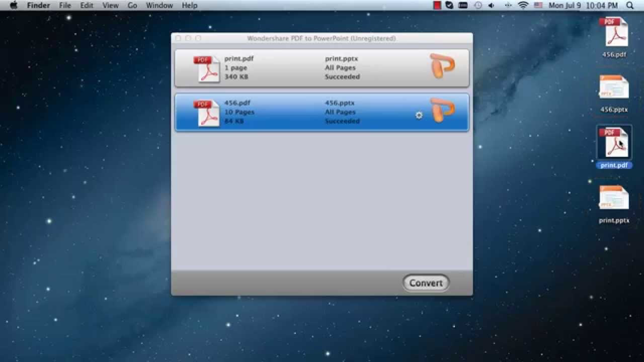Click the red recording status icon
This screenshot has width=644, height=362.
[437, 6]
